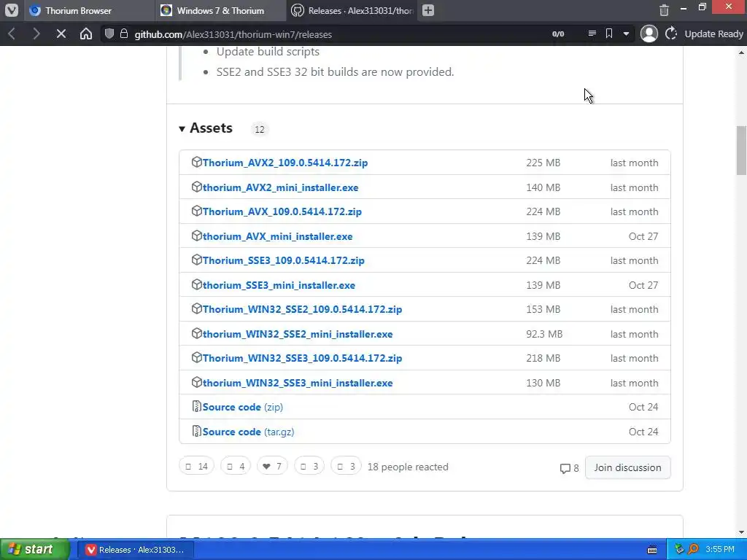View site info via padlock icon
Screen dimensions: 747x560
(124, 34)
